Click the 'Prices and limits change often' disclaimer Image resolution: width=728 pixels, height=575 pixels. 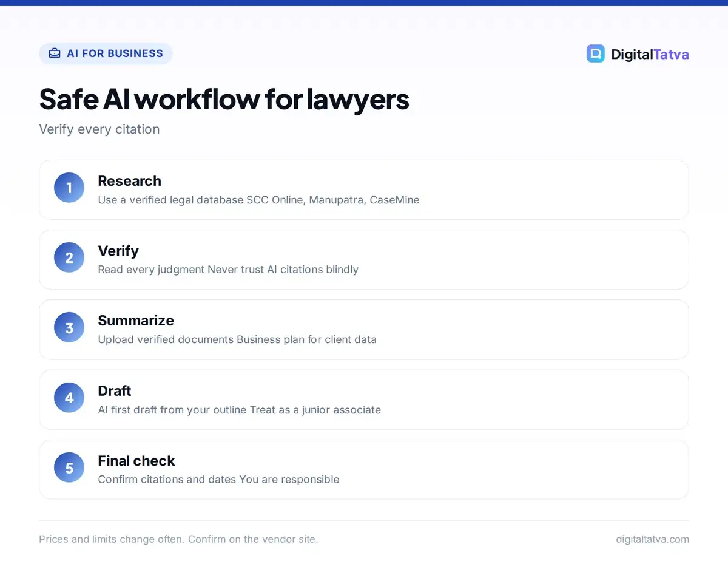click(178, 539)
